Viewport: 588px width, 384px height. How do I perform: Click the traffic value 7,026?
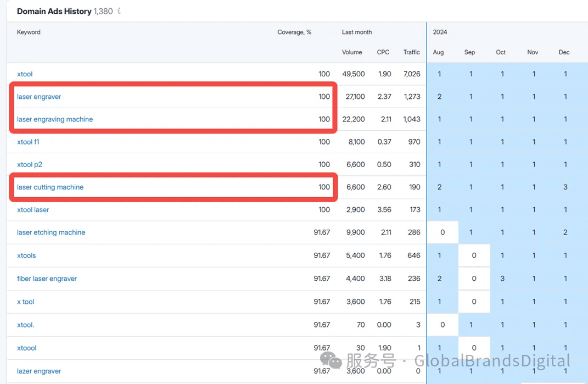[x=412, y=74]
